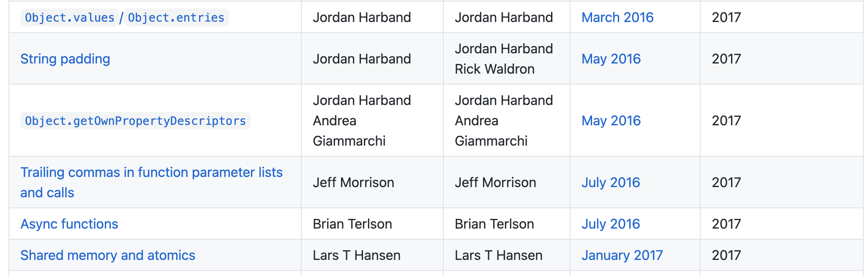Viewport: 868px width, 276px height.
Task: Open the Object.getOwnPropertyDescriptors link
Action: pos(135,121)
